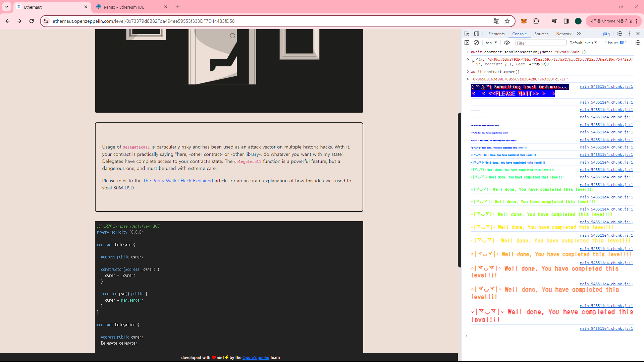Close the Ethernaut tab

click(x=86, y=7)
